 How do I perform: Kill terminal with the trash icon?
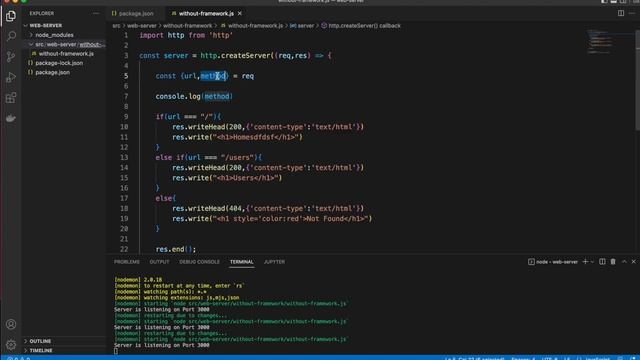(613, 262)
